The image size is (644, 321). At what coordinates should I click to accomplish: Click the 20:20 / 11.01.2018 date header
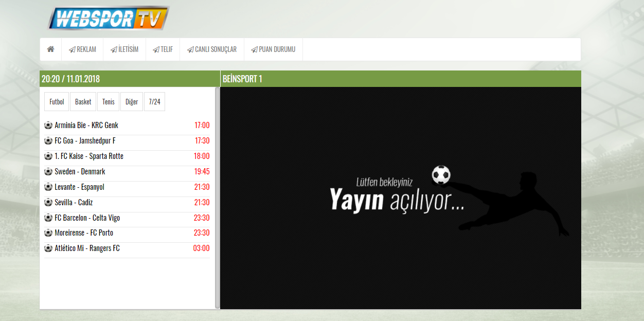(x=70, y=79)
